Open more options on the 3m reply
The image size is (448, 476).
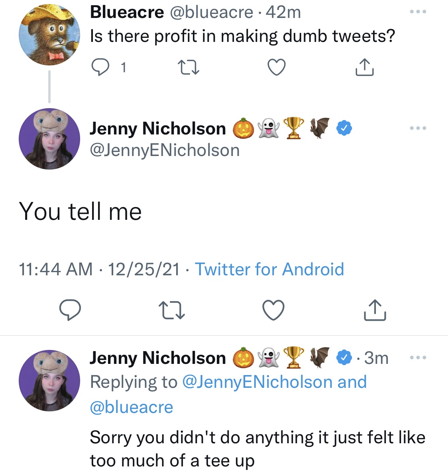point(418,357)
